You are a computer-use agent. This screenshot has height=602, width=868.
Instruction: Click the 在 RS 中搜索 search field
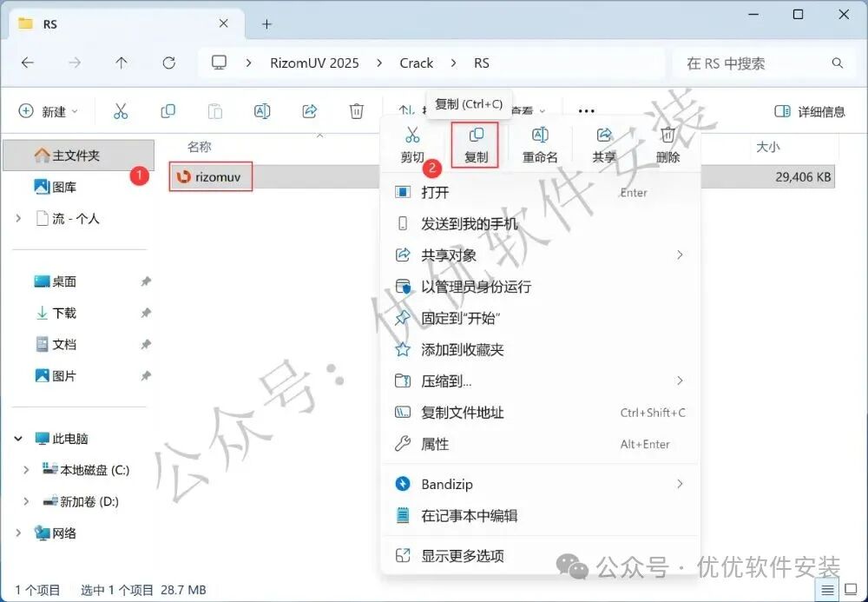pyautogui.click(x=762, y=63)
